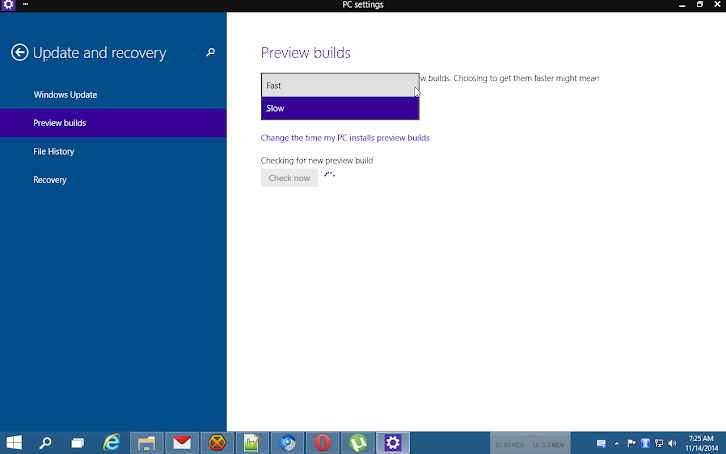Image resolution: width=726 pixels, height=454 pixels.
Task: Open Change the time my PC installs preview builds link
Action: pos(345,138)
